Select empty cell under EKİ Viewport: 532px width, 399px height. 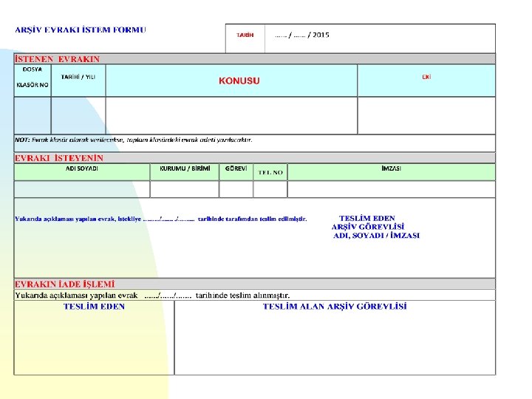click(426, 116)
